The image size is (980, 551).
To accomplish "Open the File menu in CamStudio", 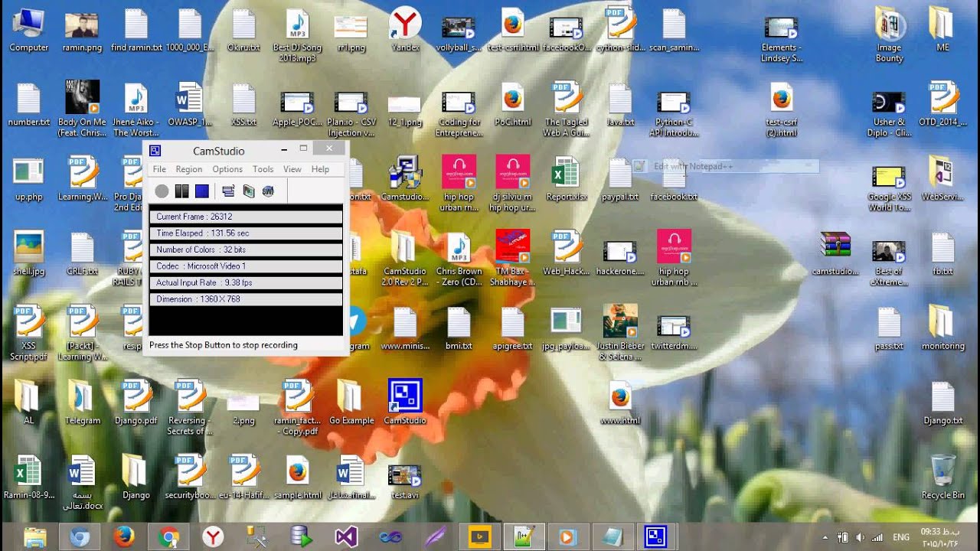I will pyautogui.click(x=159, y=169).
